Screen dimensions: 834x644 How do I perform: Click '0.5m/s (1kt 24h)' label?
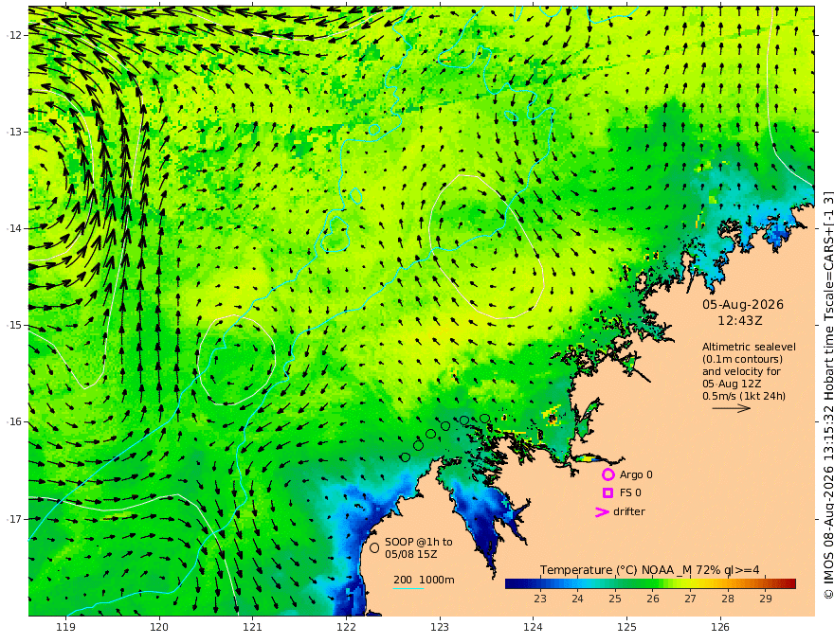point(744,396)
